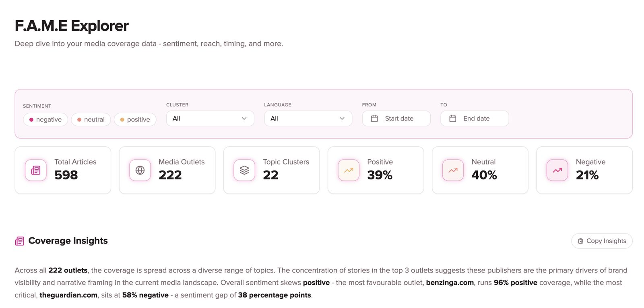Image resolution: width=644 pixels, height=308 pixels.
Task: Click the LANGUAGE filter label
Action: point(278,105)
